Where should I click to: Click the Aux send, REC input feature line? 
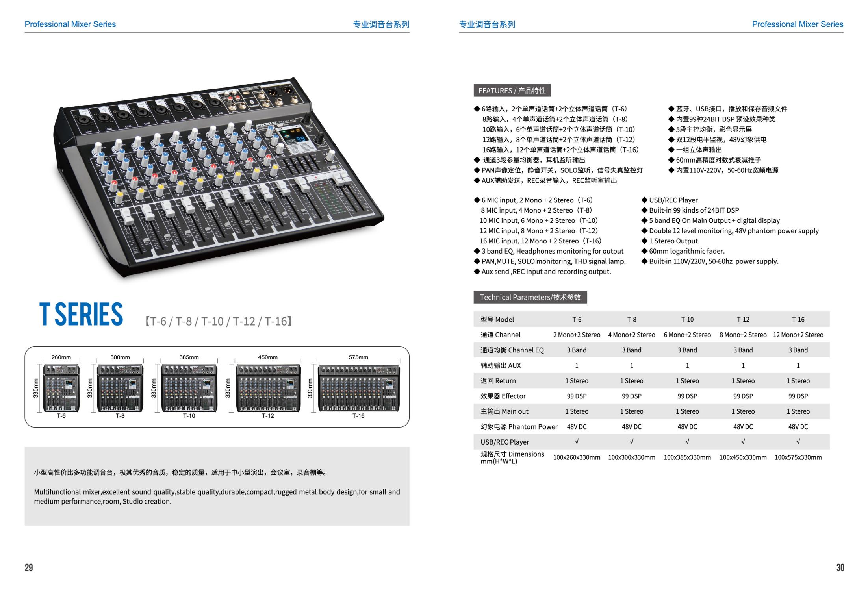click(542, 272)
